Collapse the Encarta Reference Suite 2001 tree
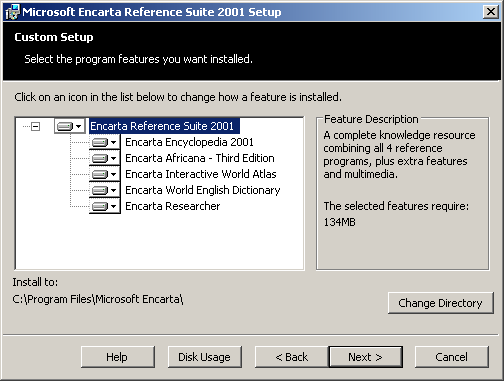Viewport: 504px width, 381px height. 35,126
